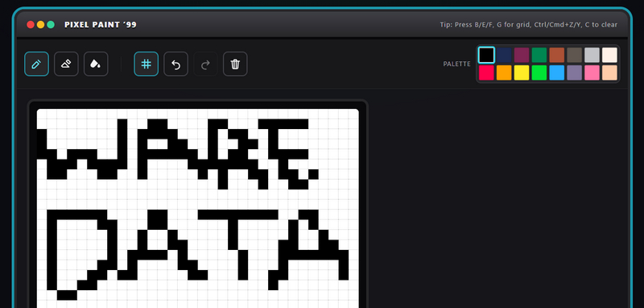
Task: Pick the light gray swatch
Action: click(x=592, y=55)
